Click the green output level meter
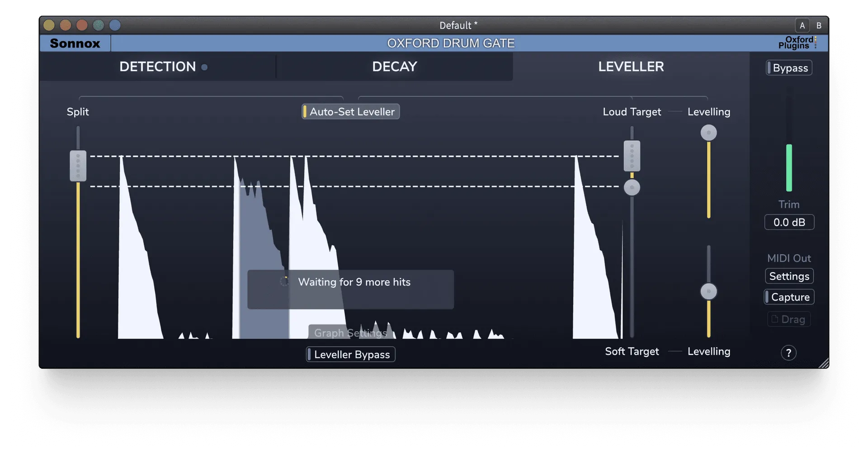This screenshot has width=868, height=458. coord(789,168)
